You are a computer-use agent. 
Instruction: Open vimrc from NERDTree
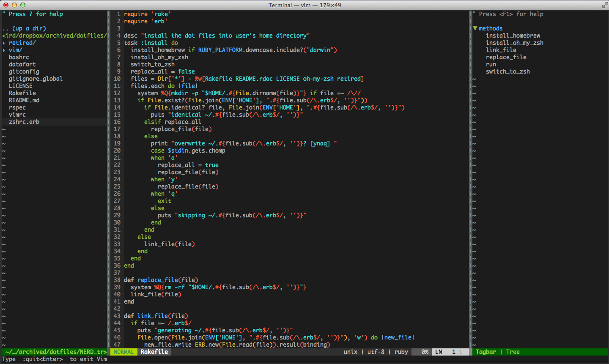tap(17, 115)
